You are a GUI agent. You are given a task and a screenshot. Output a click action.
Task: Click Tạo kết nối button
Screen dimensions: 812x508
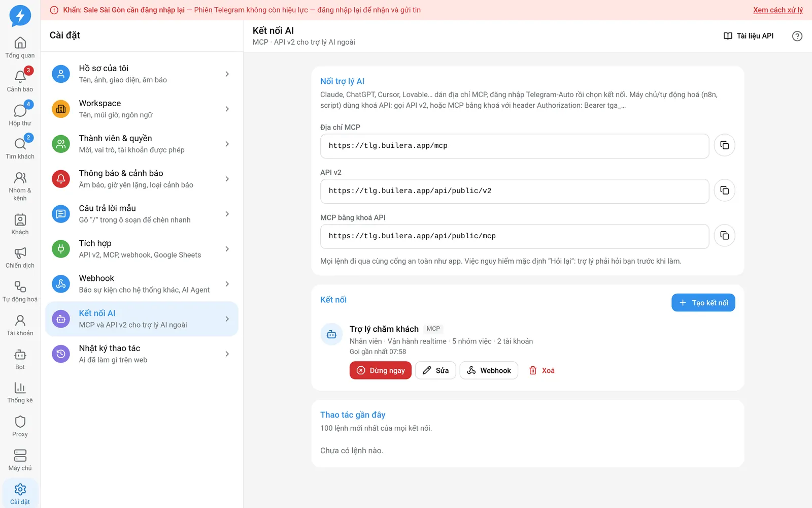(703, 303)
